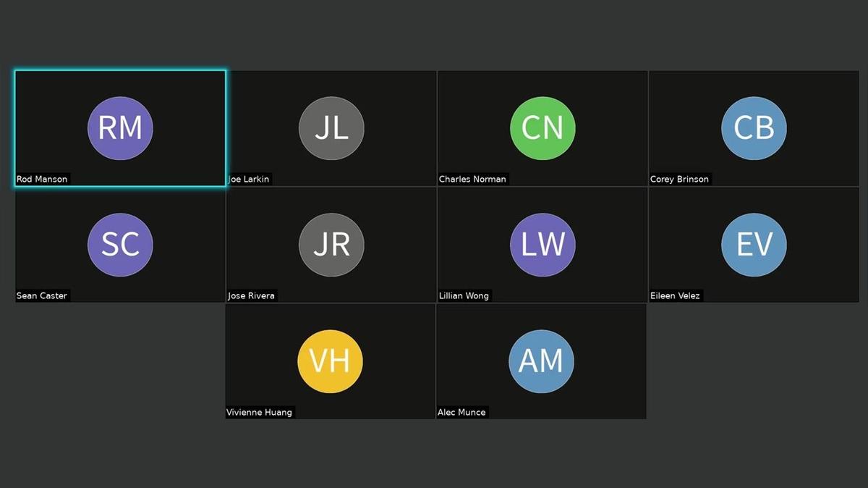868x488 pixels.
Task: Click the Sean Caster name label
Action: tap(42, 295)
